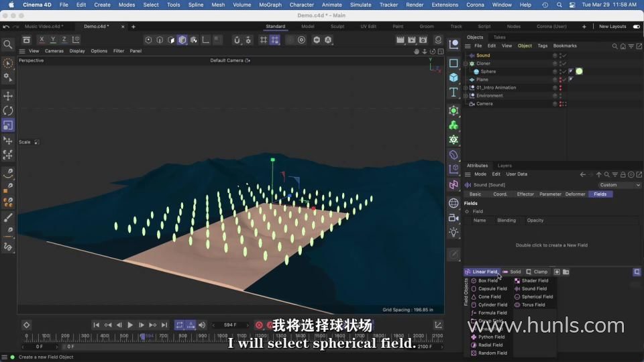Viewport: 644px width, 362px height.
Task: Click the search icon in Objects manager
Action: (x=614, y=46)
